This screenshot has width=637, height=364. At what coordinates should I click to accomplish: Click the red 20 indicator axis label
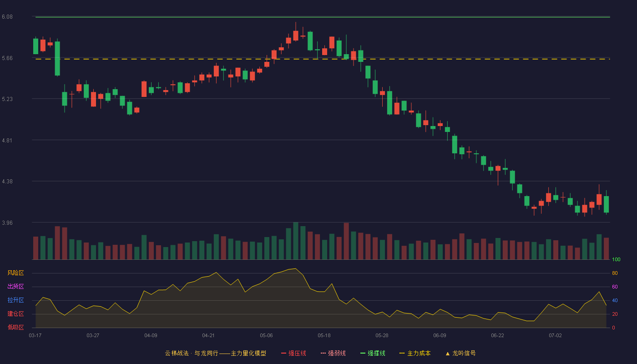tap(615, 314)
